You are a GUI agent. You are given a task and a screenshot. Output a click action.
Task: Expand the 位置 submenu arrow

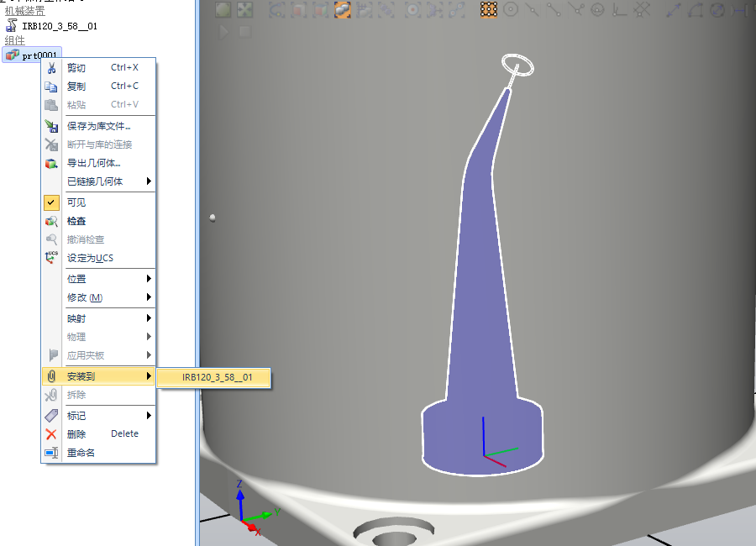point(149,279)
